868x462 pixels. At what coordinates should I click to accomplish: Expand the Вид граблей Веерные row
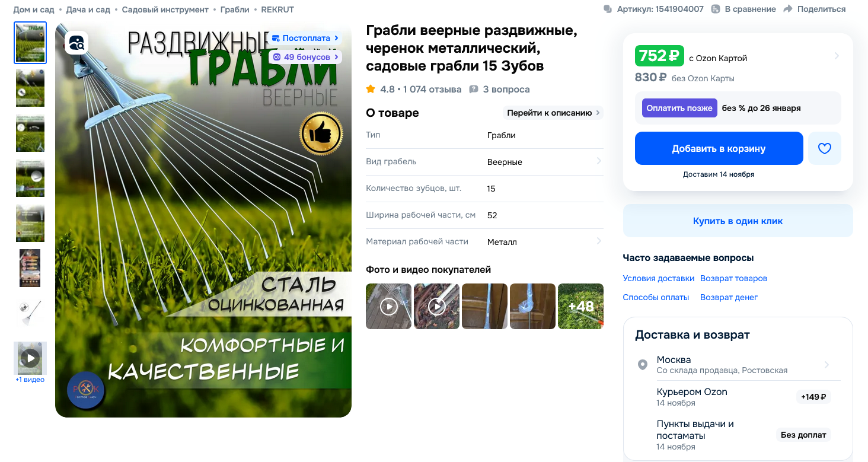[x=484, y=161]
